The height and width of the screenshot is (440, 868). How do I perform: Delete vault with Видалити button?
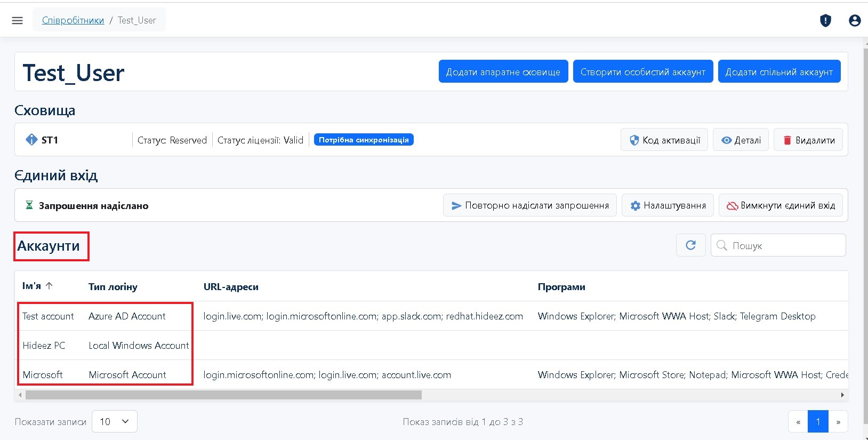tap(808, 140)
